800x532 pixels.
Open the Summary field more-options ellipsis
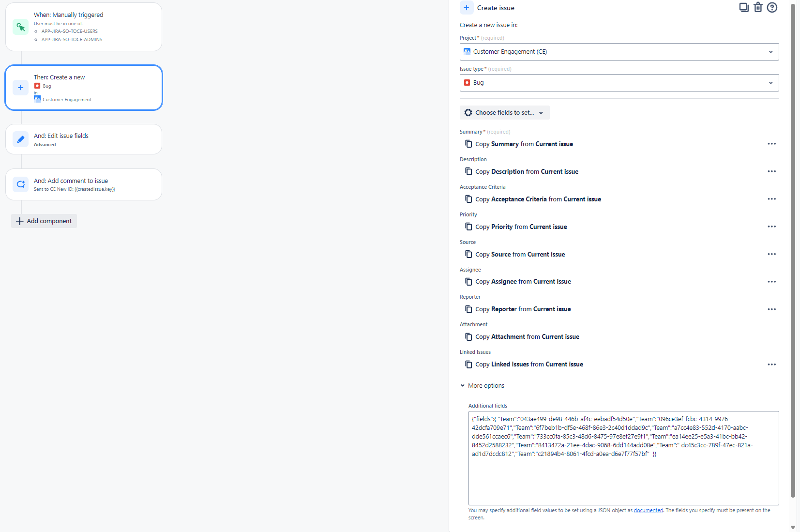pos(771,144)
